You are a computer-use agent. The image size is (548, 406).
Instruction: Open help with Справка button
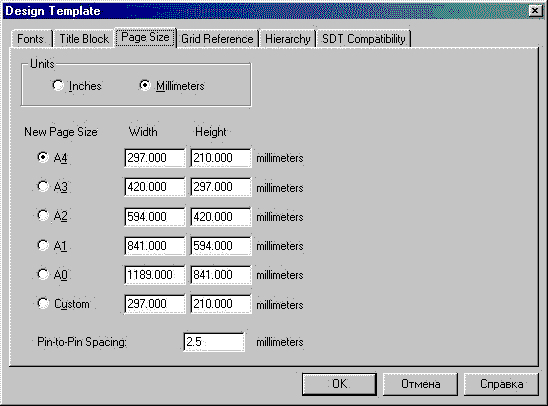tap(501, 384)
